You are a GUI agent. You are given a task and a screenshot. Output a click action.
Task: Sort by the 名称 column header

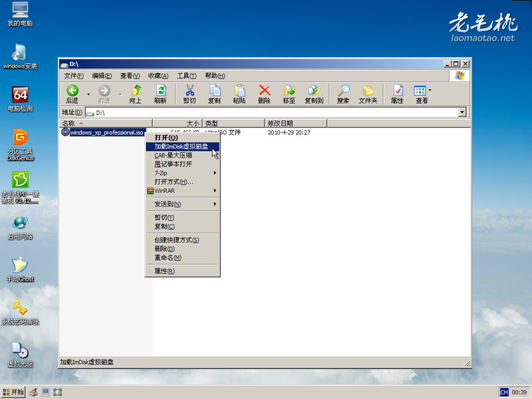pyautogui.click(x=106, y=123)
